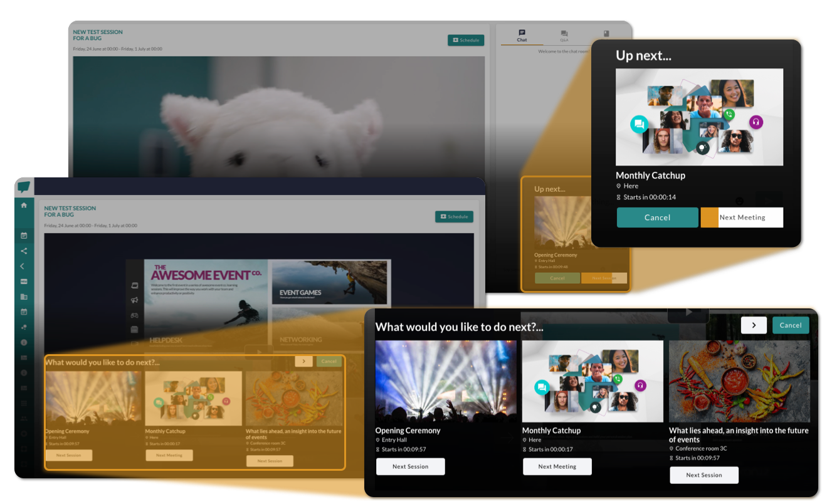The height and width of the screenshot is (504, 827).
Task: Switch to the Q&A tab
Action: tap(564, 36)
